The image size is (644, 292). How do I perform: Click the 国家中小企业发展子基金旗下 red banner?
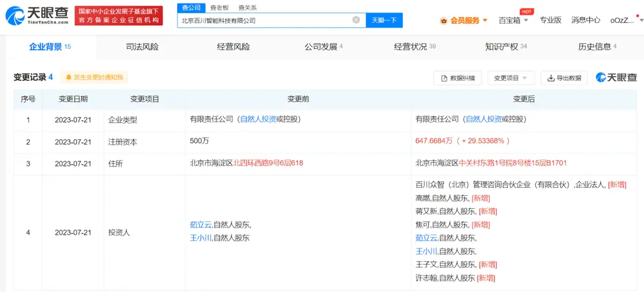point(118,15)
